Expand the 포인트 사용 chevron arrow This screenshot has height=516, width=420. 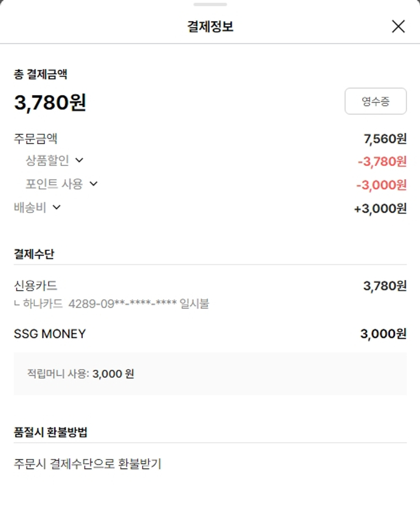tap(94, 184)
